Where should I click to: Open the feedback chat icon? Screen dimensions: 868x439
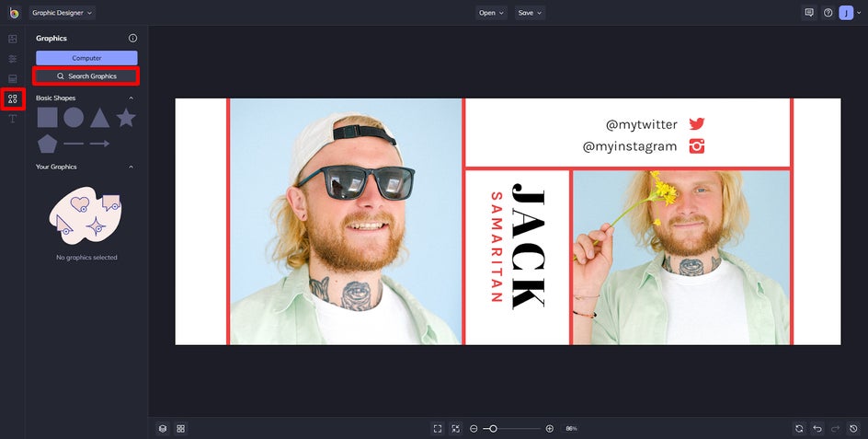[809, 13]
